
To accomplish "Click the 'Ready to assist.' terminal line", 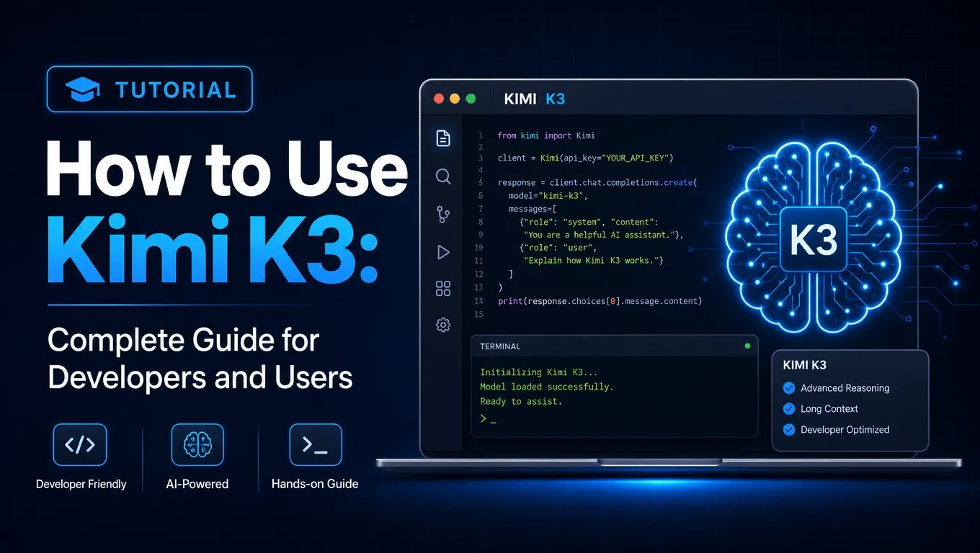I will (521, 402).
